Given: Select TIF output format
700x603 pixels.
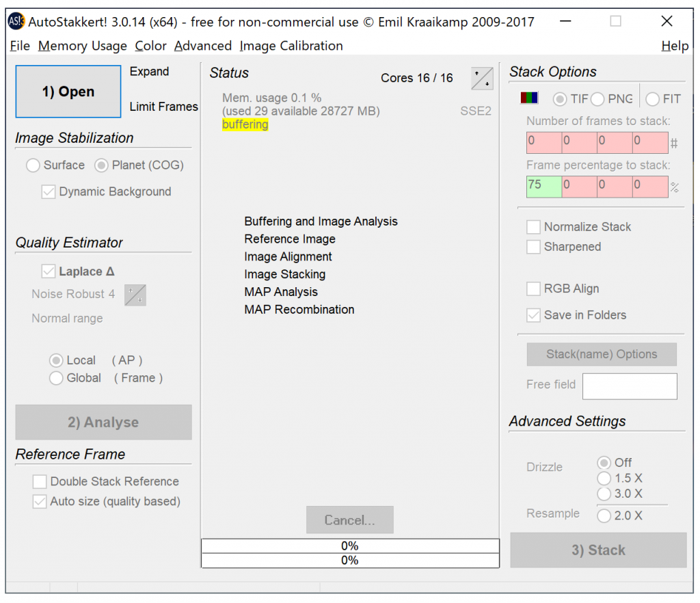Looking at the screenshot, I should click(x=571, y=99).
